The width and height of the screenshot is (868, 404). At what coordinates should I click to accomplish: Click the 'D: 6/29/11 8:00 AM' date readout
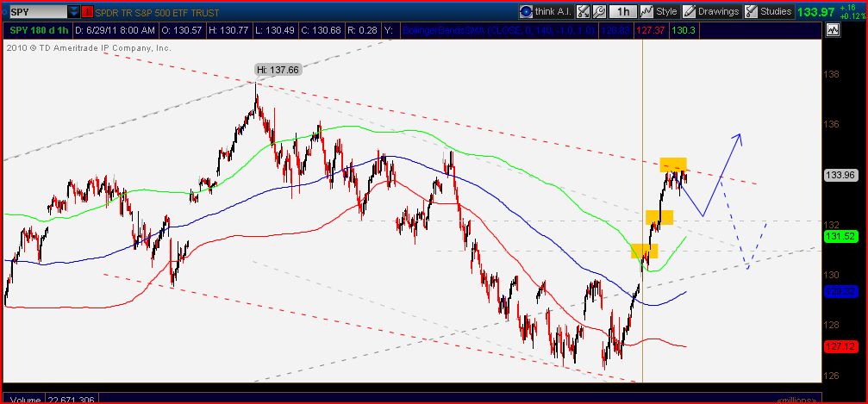(116, 30)
